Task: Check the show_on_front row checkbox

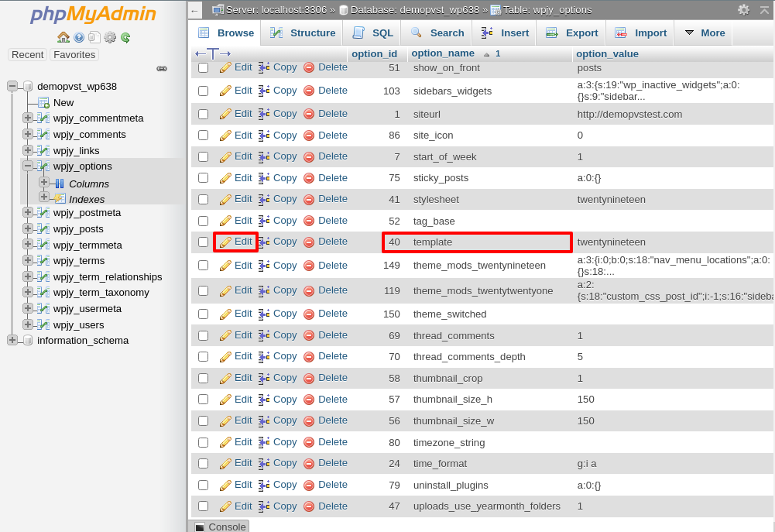Action: (203, 67)
